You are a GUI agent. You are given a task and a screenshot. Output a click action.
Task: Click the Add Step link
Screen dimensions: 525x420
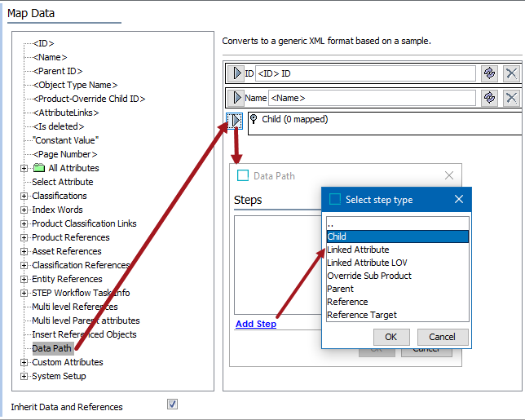coord(255,324)
